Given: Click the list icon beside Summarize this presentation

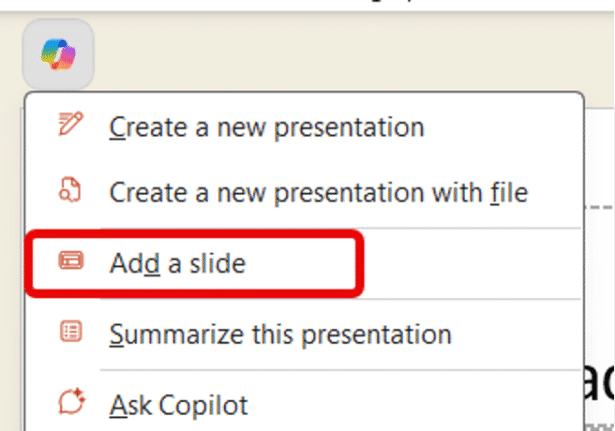Looking at the screenshot, I should pyautogui.click(x=70, y=333).
